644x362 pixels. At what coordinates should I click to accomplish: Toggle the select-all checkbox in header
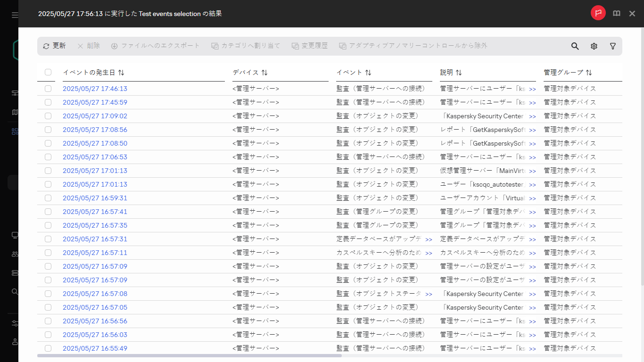tap(48, 72)
